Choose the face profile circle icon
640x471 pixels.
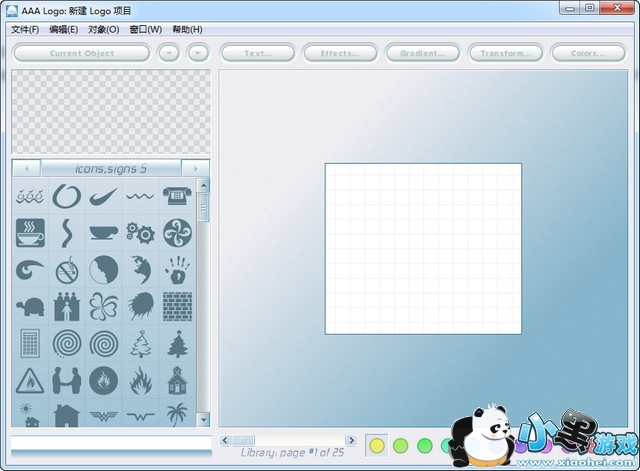(x=104, y=270)
